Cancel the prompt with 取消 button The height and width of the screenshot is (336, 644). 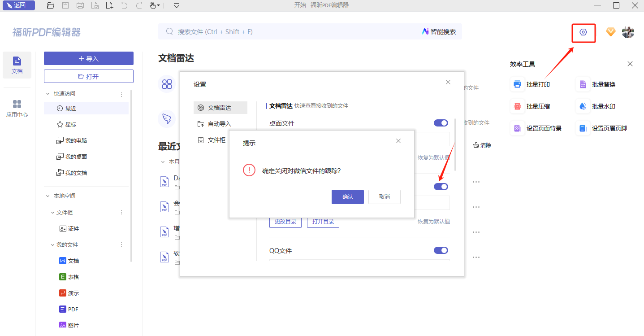coord(384,197)
